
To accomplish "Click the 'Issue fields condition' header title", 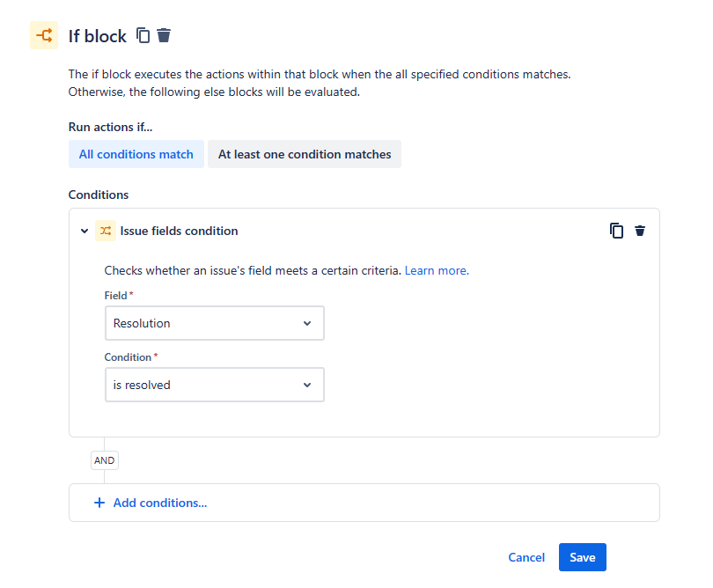I will point(180,231).
